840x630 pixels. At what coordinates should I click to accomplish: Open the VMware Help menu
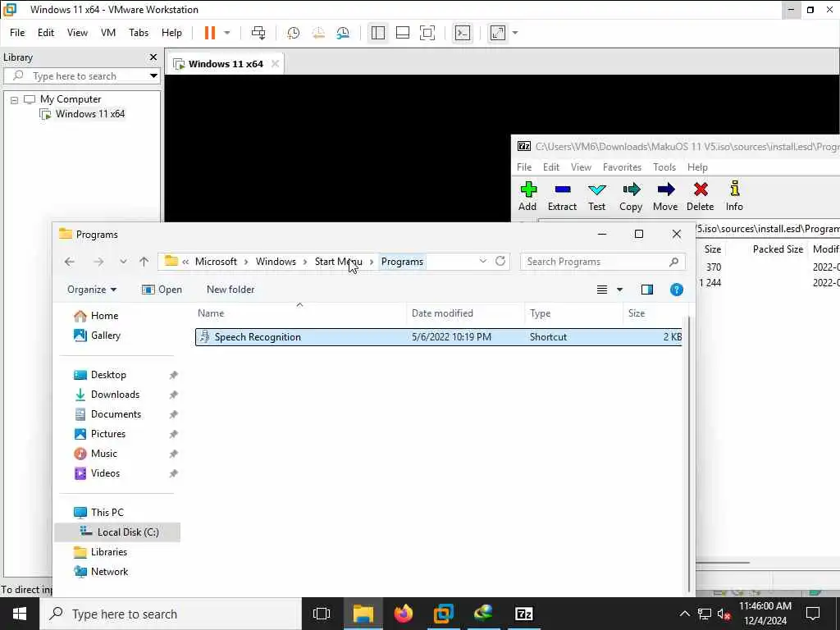171,33
